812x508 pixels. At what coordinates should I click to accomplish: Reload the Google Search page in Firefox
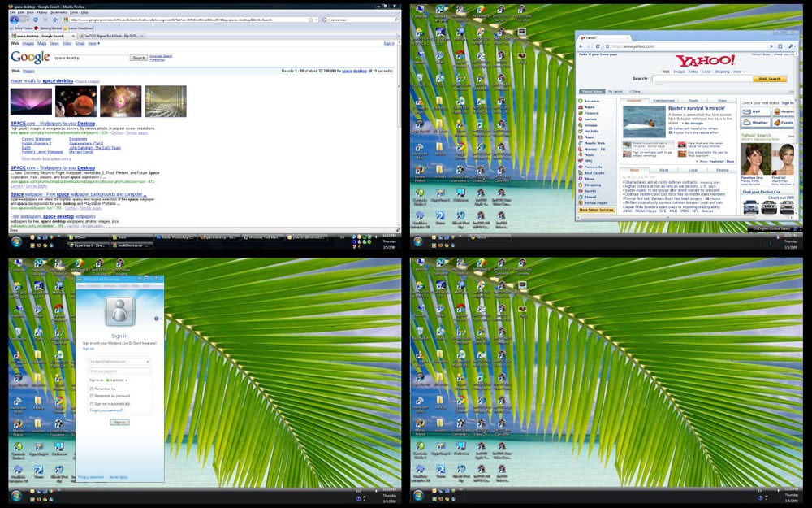(35, 20)
